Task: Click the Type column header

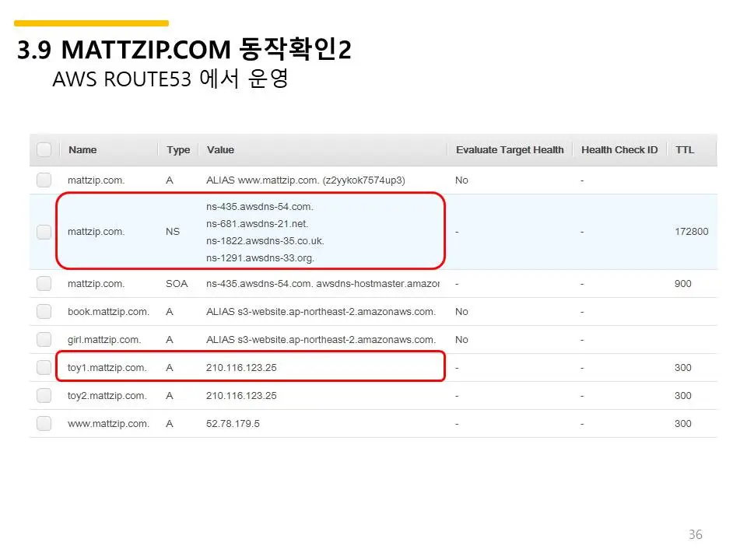Action: pyautogui.click(x=178, y=149)
